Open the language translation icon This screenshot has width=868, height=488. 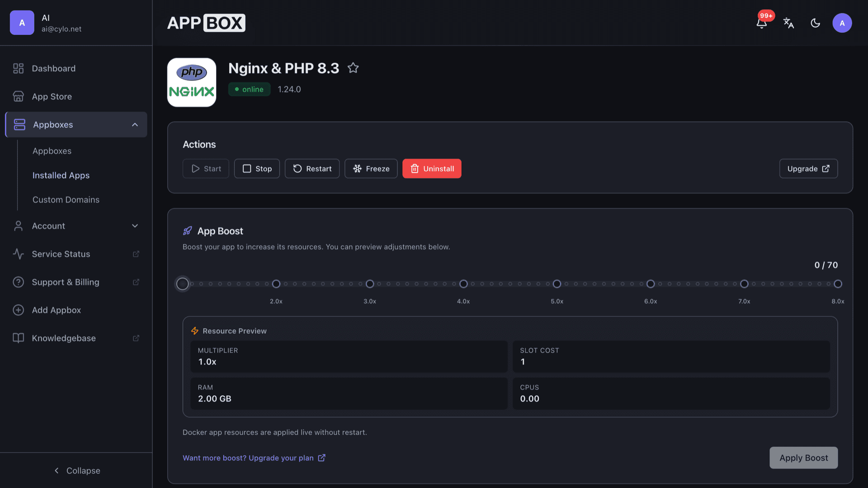click(788, 23)
